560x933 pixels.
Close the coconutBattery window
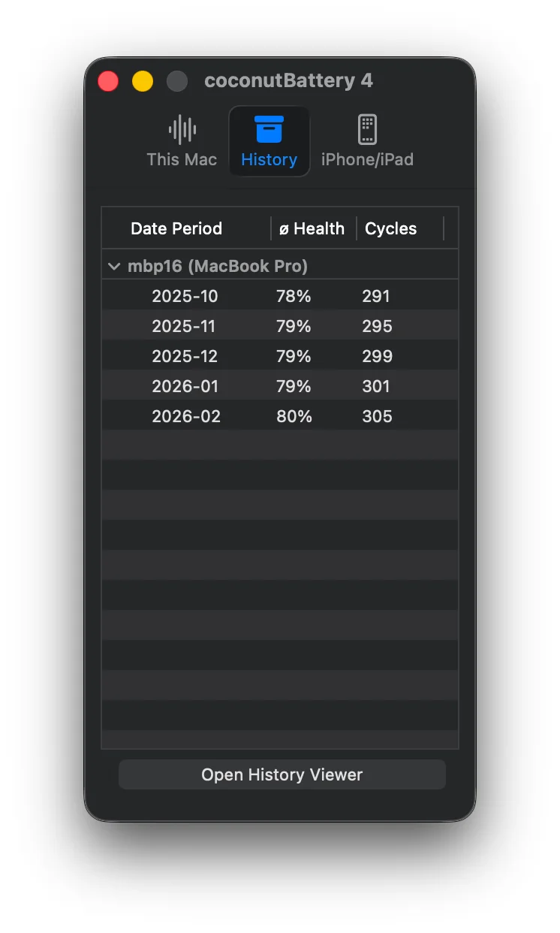point(108,81)
